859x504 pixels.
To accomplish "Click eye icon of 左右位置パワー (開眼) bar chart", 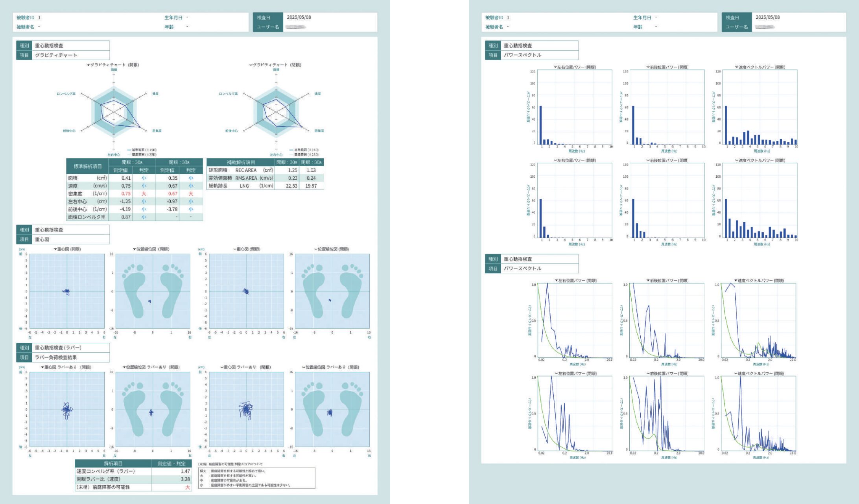I will tap(555, 67).
